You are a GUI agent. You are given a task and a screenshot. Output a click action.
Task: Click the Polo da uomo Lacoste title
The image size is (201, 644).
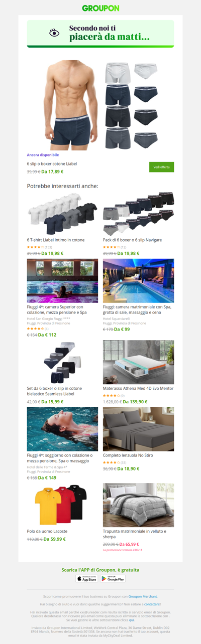47,531
